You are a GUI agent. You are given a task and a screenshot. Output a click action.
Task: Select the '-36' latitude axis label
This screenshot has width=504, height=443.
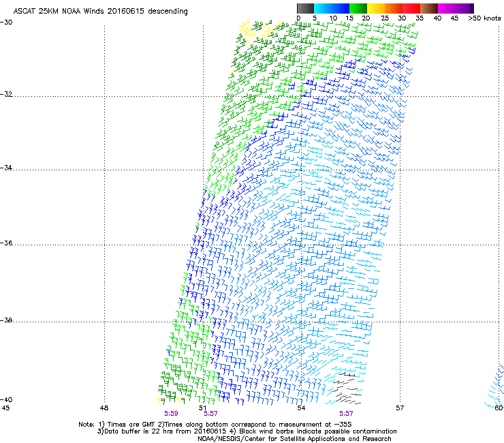coord(6,243)
